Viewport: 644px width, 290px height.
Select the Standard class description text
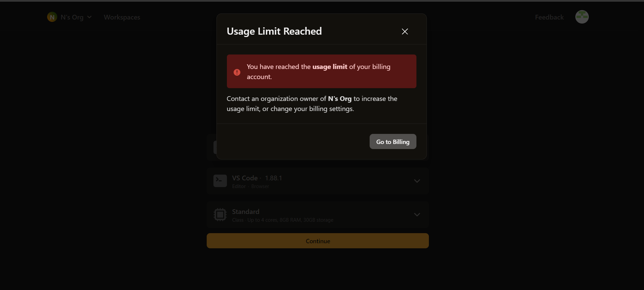(x=283, y=220)
